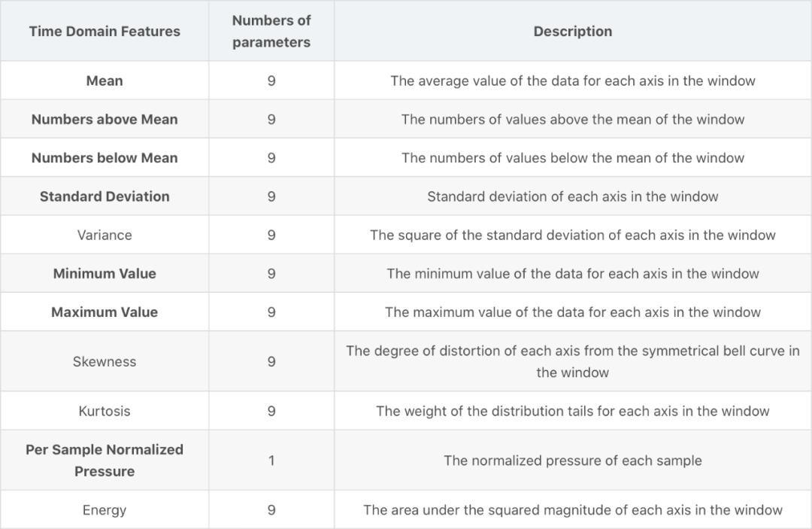Click the Standard Deviation feature name
The image size is (812, 529).
coord(105,196)
